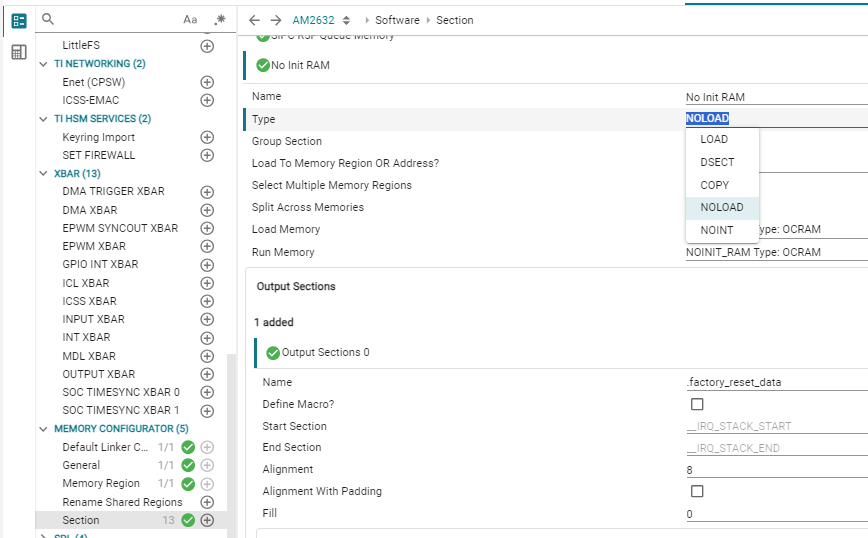
Task: Click the Software breadcrumb link
Action: click(397, 20)
